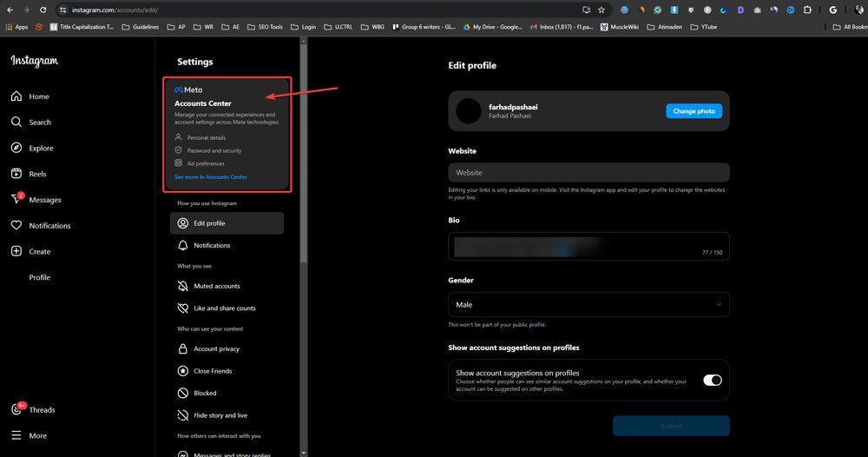Toggle Show account suggestions on profiles
The height and width of the screenshot is (457, 868).
712,380
